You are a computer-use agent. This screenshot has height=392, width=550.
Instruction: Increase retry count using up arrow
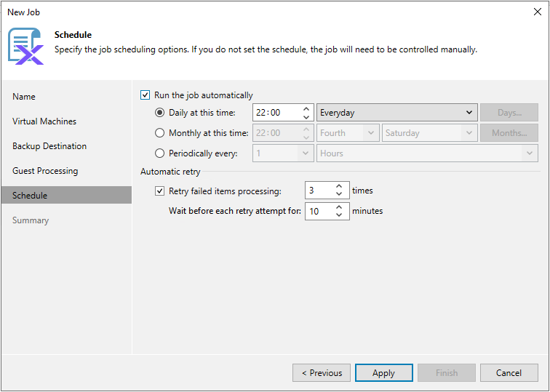tap(339, 186)
